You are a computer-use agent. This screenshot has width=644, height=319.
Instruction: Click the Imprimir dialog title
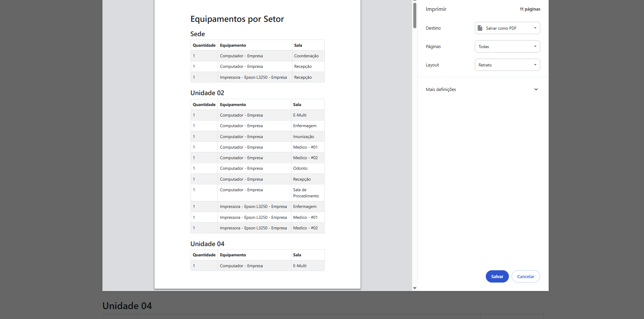[436, 9]
